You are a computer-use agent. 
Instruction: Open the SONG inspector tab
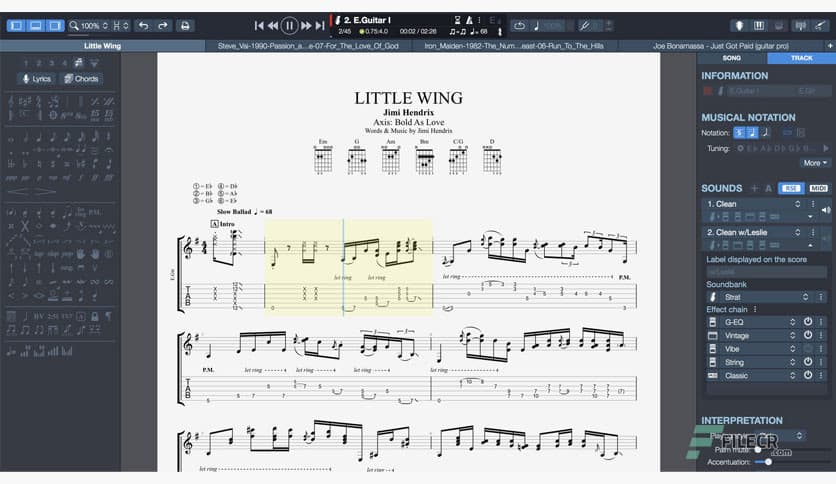click(x=732, y=58)
